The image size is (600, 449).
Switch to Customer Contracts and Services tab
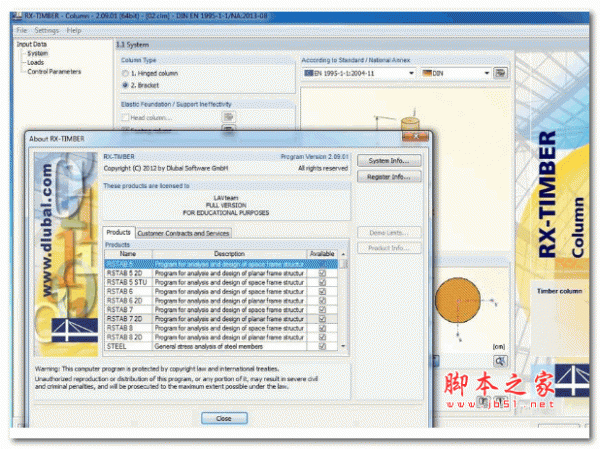coord(182,232)
